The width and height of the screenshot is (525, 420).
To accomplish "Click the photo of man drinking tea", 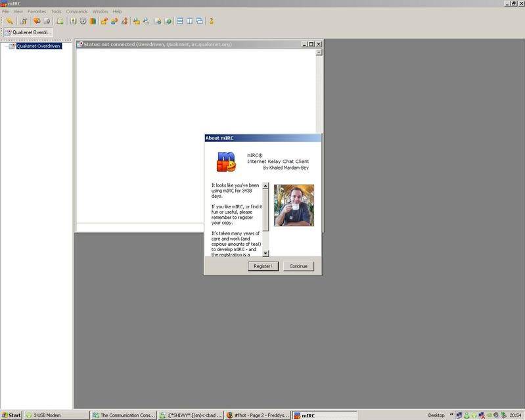I will pos(294,205).
